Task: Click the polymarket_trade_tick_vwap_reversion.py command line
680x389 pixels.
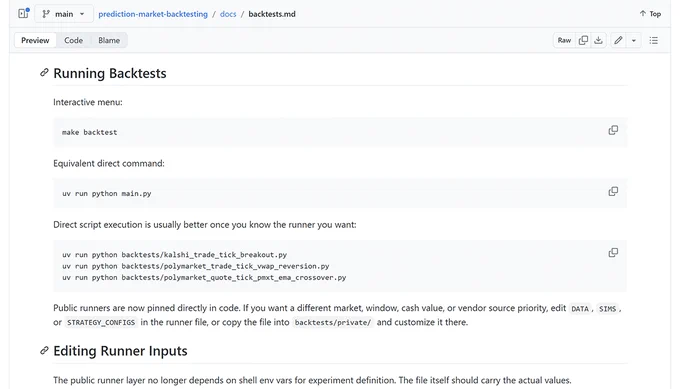Action: 196,266
